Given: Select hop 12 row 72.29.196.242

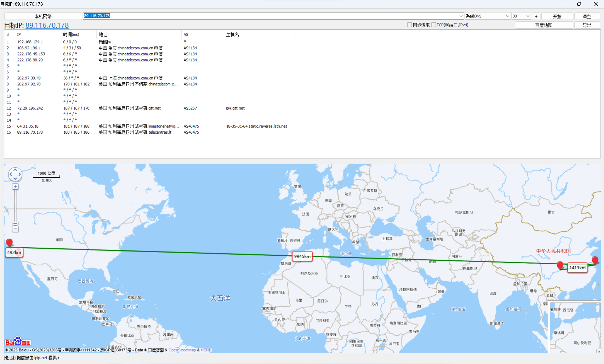Looking at the screenshot, I should [x=30, y=108].
